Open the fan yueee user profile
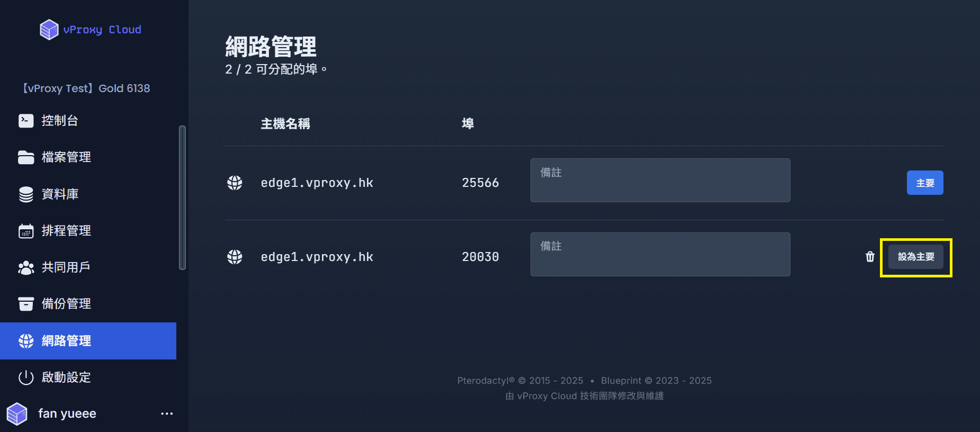 point(67,413)
